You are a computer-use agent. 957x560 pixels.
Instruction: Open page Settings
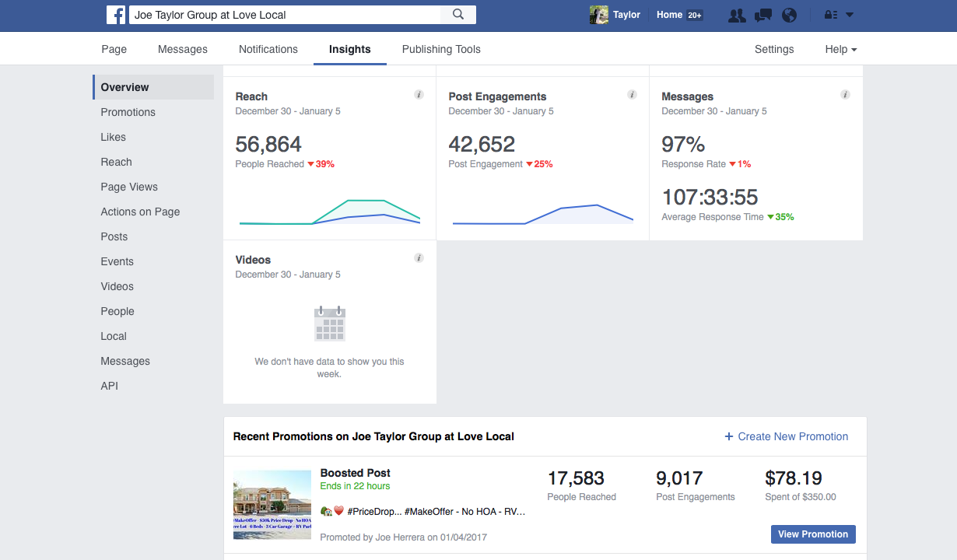pyautogui.click(x=774, y=49)
